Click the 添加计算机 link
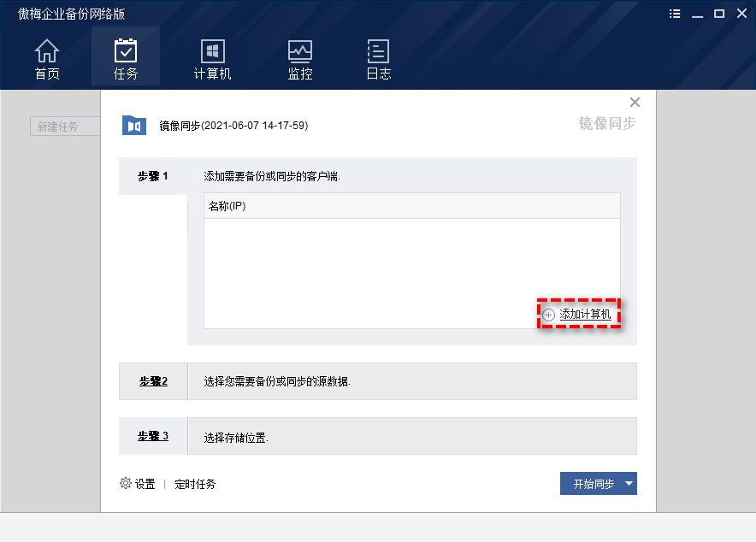This screenshot has width=756, height=542. pyautogui.click(x=585, y=314)
